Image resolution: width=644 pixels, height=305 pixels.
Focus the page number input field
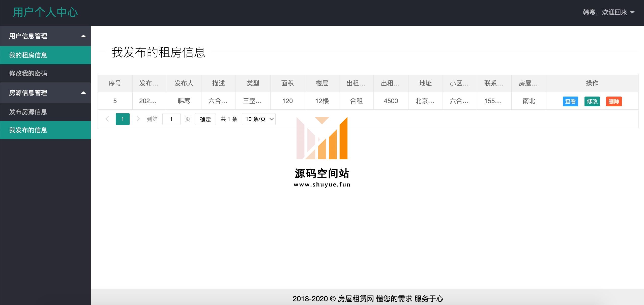click(171, 119)
